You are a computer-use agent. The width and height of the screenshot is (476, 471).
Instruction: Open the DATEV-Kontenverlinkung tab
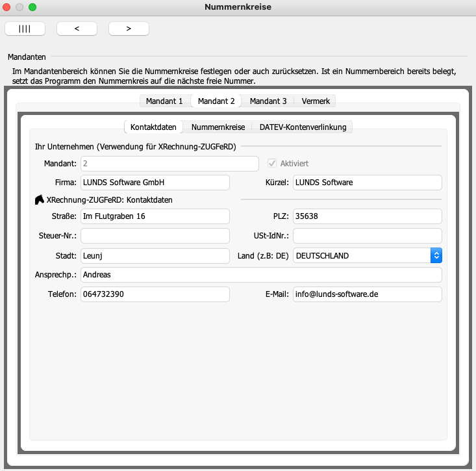tap(303, 127)
